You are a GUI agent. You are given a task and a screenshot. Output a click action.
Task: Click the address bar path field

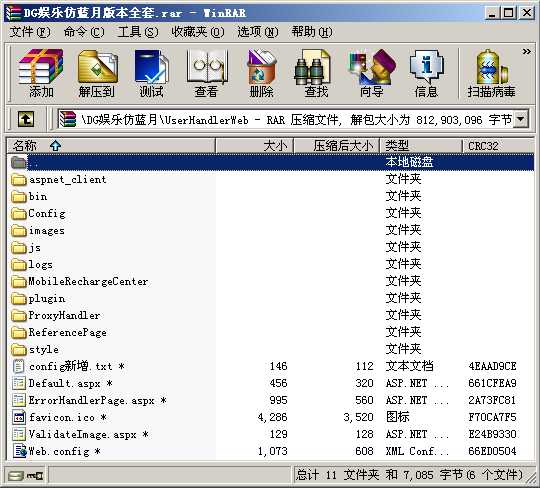click(286, 120)
